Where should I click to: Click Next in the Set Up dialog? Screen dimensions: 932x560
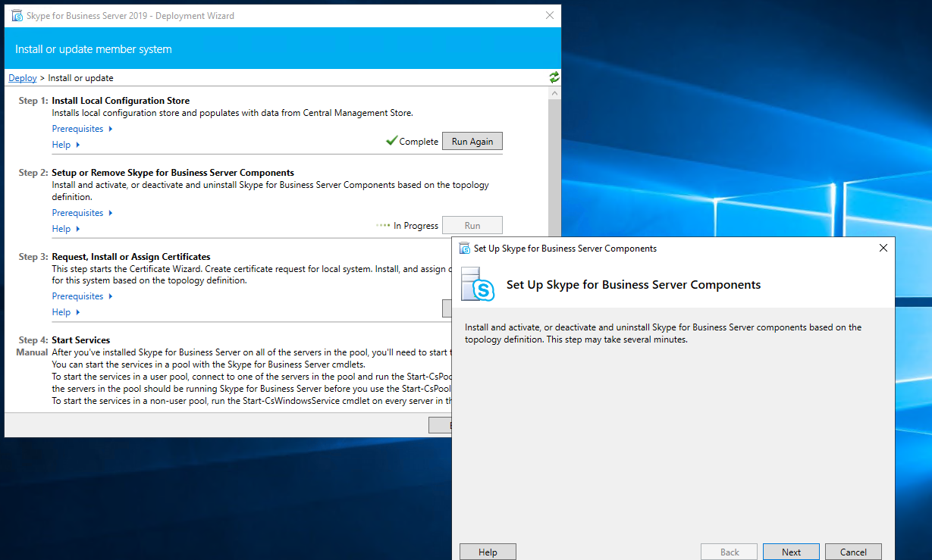(x=791, y=552)
